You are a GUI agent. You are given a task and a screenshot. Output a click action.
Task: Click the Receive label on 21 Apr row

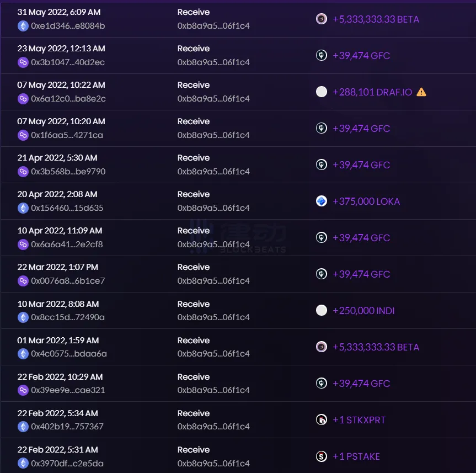tap(192, 157)
